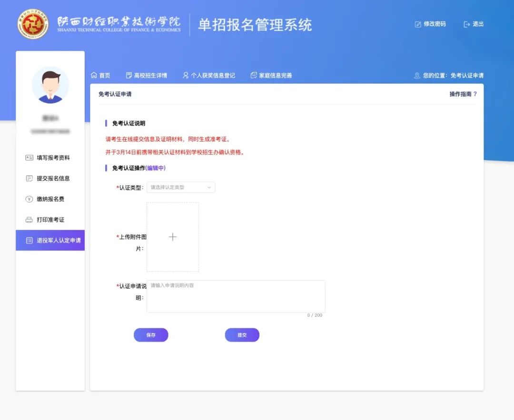Click the question mark beside 操作指南
Viewport: 514px width, 420px height.
coord(475,94)
